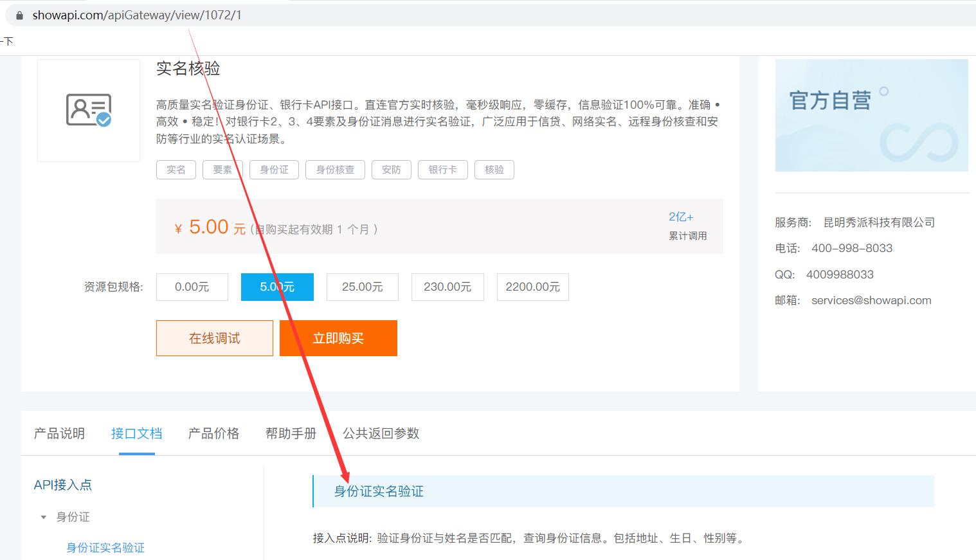The image size is (976, 560).
Task: Click the 在线调试 button
Action: [214, 338]
